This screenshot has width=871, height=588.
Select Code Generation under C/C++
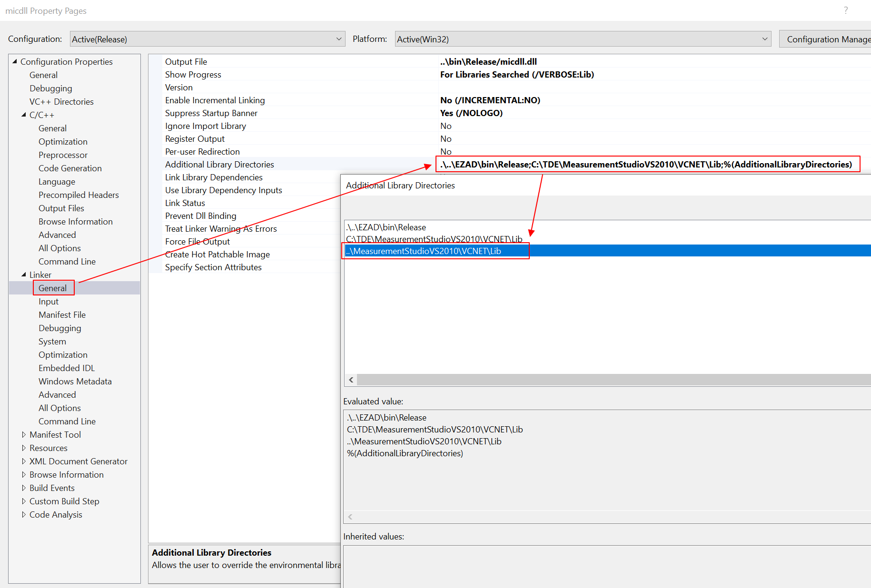click(70, 168)
